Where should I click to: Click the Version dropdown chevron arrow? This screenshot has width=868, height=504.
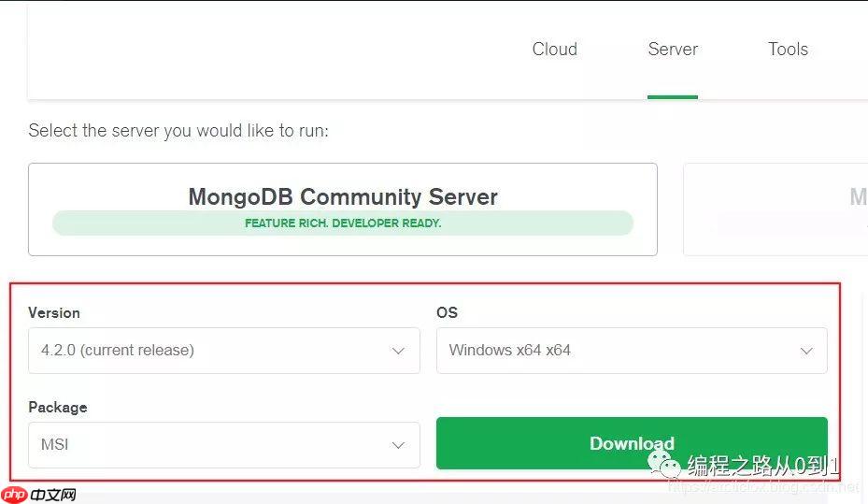point(398,352)
